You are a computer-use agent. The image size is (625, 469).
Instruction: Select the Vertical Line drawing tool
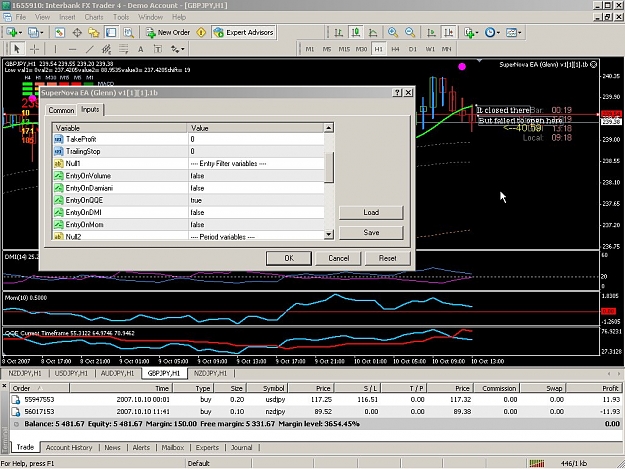pos(55,49)
